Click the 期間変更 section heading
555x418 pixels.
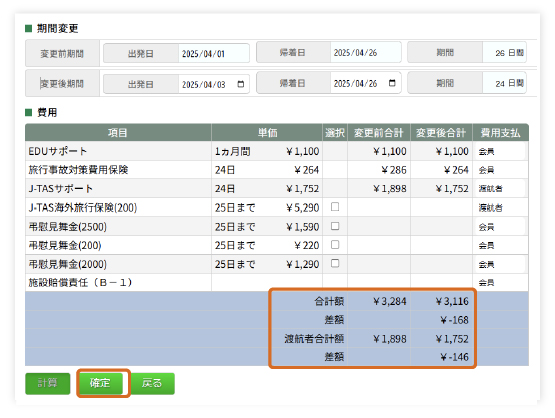click(x=57, y=28)
